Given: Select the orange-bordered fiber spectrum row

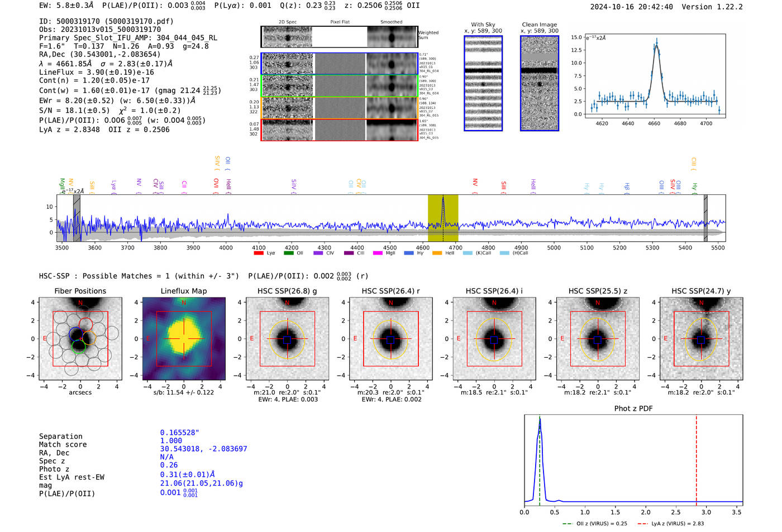Looking at the screenshot, I should click(x=340, y=108).
